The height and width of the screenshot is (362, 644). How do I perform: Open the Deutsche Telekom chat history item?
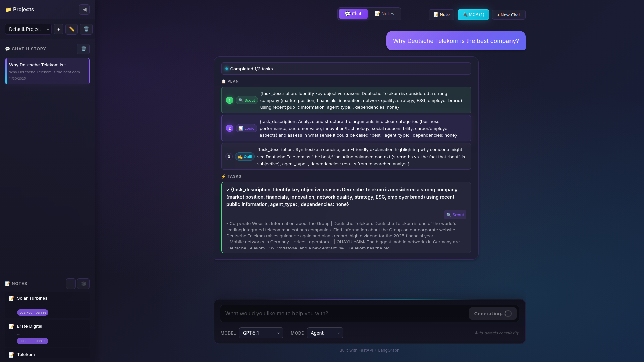[x=47, y=71]
